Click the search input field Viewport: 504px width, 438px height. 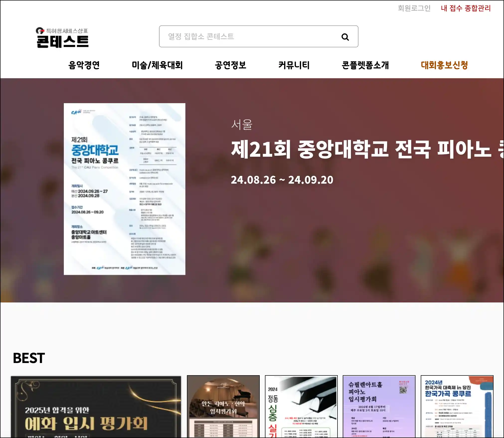click(x=249, y=37)
